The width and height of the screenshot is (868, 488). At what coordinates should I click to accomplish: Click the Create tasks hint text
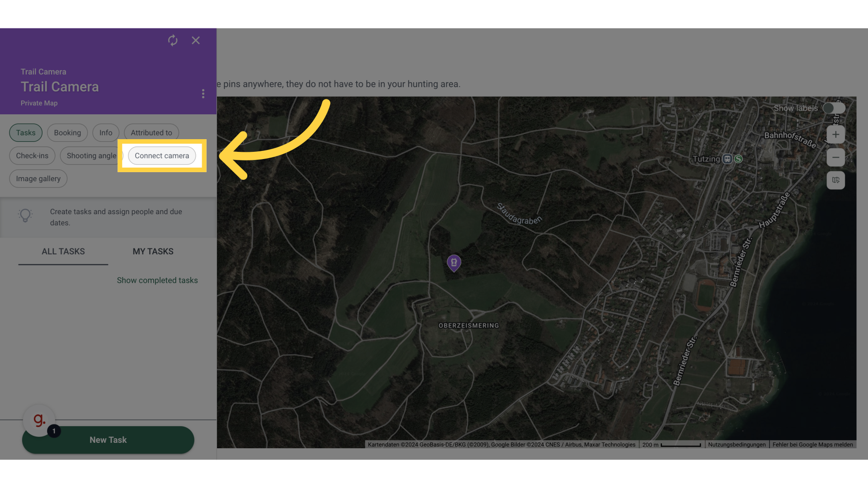[x=116, y=217]
